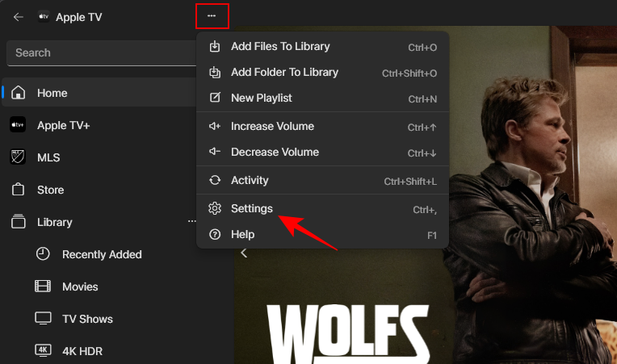Open Apple TV+ label in sidebar
This screenshot has height=364, width=617.
pyautogui.click(x=63, y=125)
